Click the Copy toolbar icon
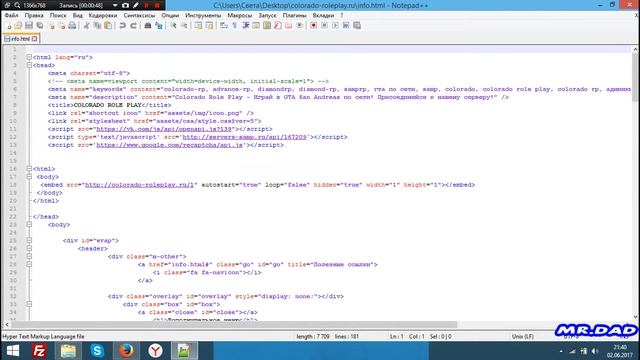The width and height of the screenshot is (640, 360). tap(97, 26)
